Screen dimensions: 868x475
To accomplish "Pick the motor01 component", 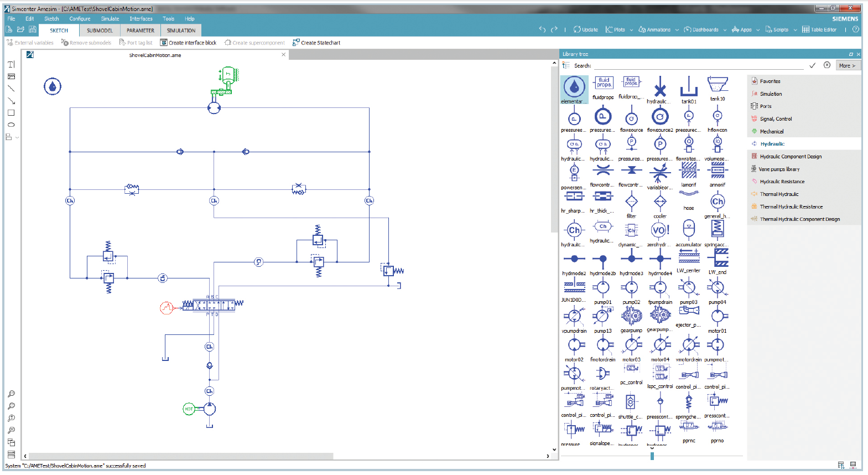I will coord(718,319).
